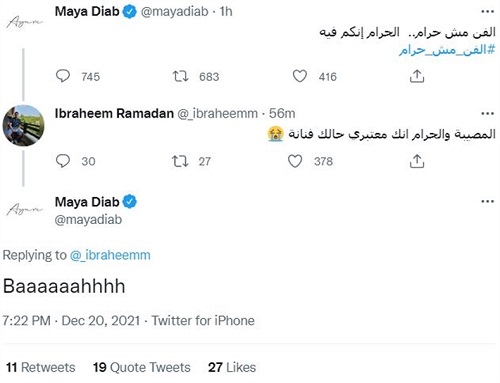Like Ibraheem Ramadan's tweet with 378 likes
Screen dimensions: 500x383
click(295, 161)
